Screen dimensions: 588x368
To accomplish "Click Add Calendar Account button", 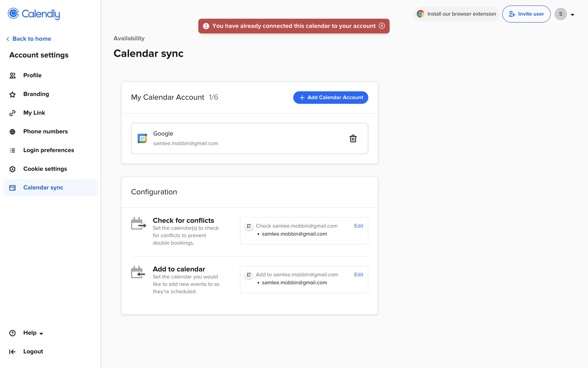I will [x=330, y=98].
